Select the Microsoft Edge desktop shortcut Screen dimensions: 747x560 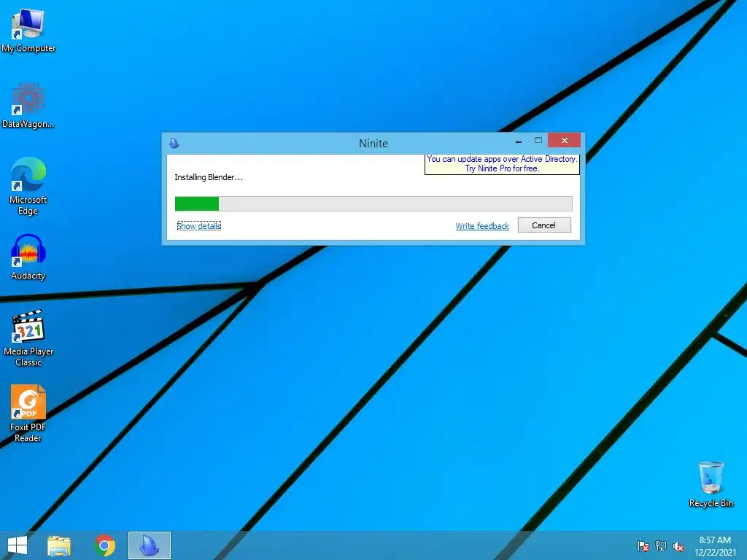pyautogui.click(x=28, y=186)
